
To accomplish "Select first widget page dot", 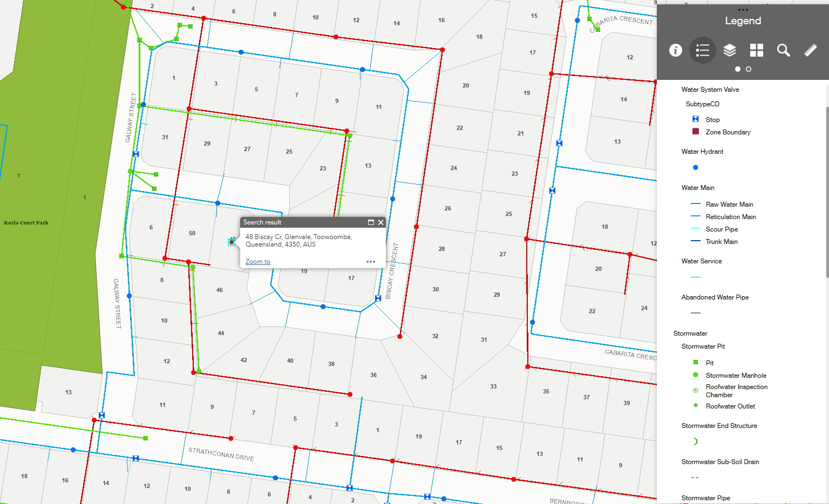I will tap(737, 69).
